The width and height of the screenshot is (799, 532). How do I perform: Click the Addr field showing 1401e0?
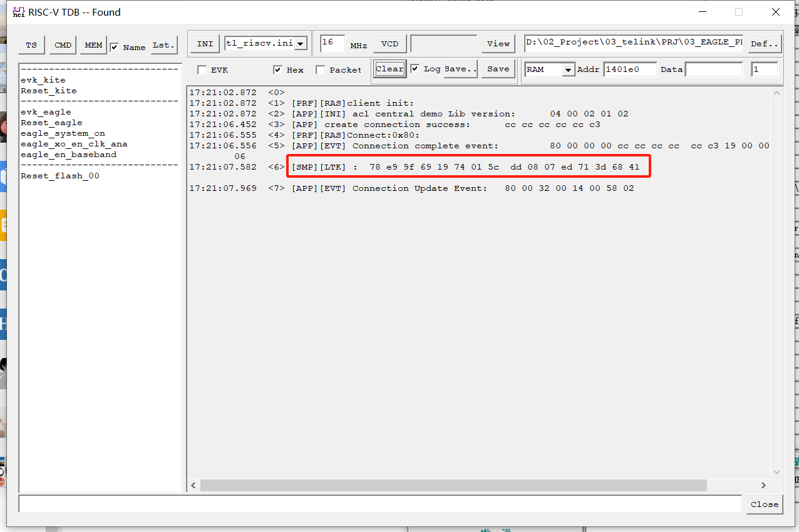pyautogui.click(x=630, y=69)
